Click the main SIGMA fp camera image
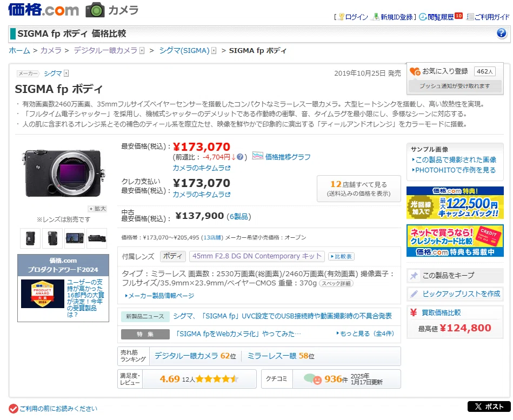513x420 pixels. click(64, 174)
